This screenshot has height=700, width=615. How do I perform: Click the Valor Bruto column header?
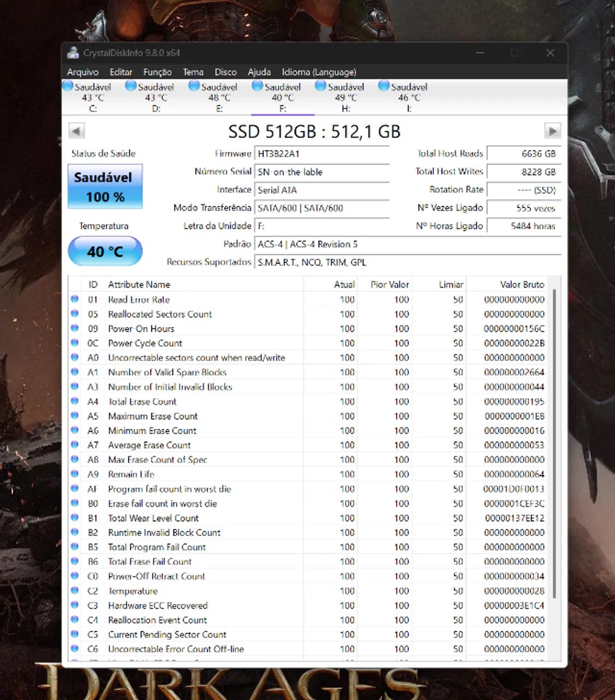[506, 284]
